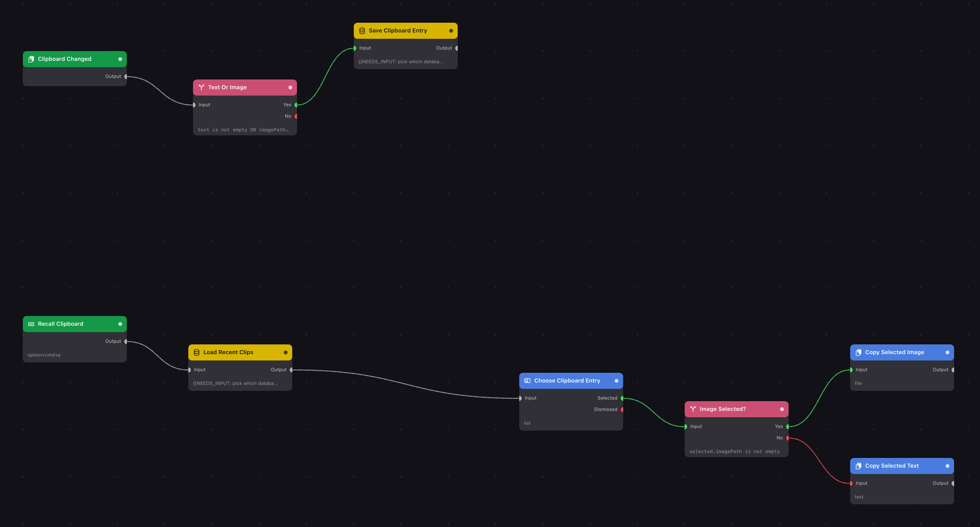Click the Yes port of Text Or Image
Screen dimensions: 980x527
(296, 105)
